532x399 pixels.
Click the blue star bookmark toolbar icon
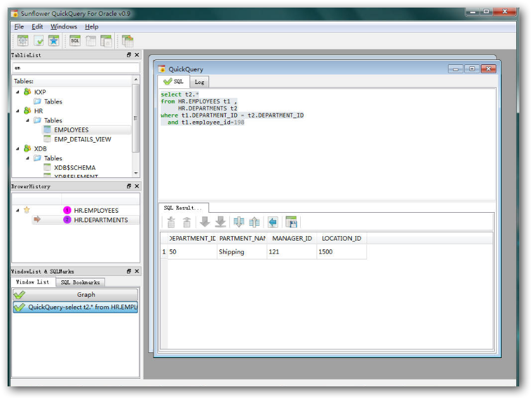pos(54,40)
